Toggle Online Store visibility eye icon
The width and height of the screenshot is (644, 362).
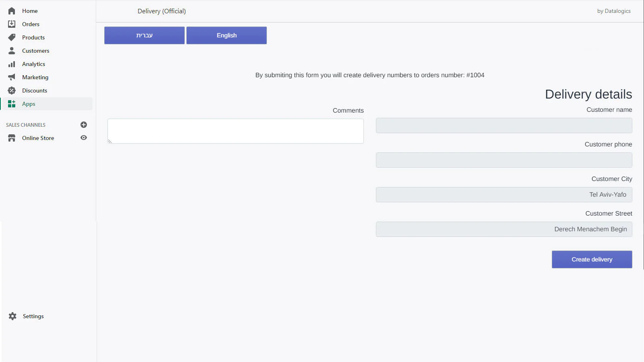click(84, 138)
